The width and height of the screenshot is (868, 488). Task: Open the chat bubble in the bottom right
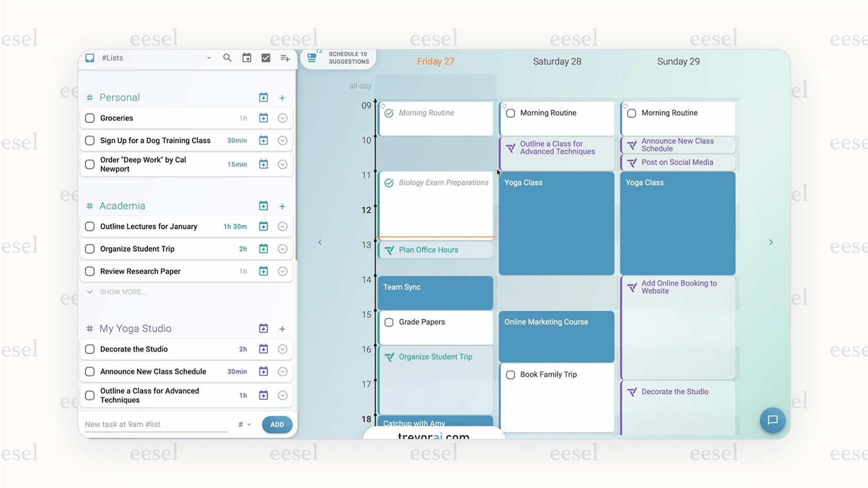772,420
